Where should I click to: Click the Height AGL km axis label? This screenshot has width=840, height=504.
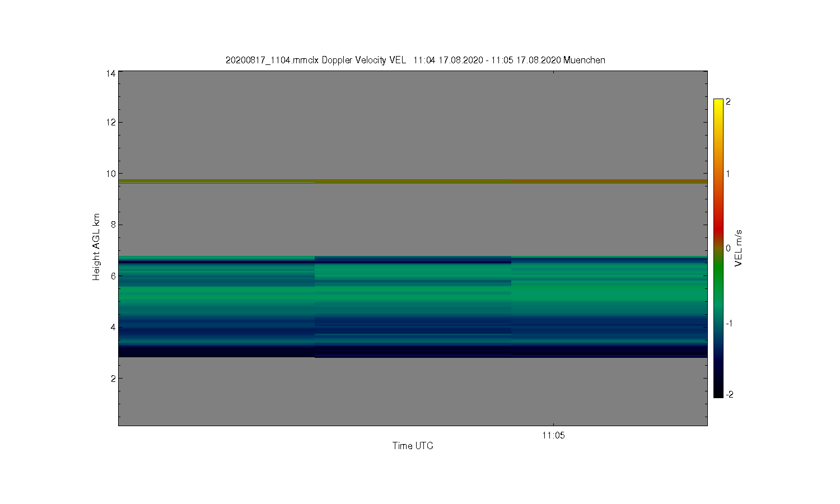point(96,247)
